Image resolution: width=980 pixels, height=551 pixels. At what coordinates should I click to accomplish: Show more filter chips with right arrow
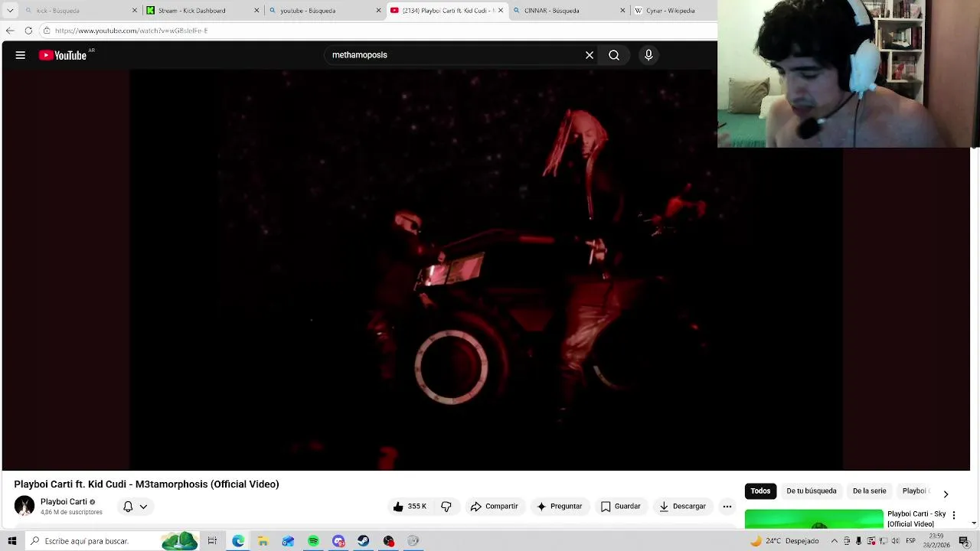946,494
